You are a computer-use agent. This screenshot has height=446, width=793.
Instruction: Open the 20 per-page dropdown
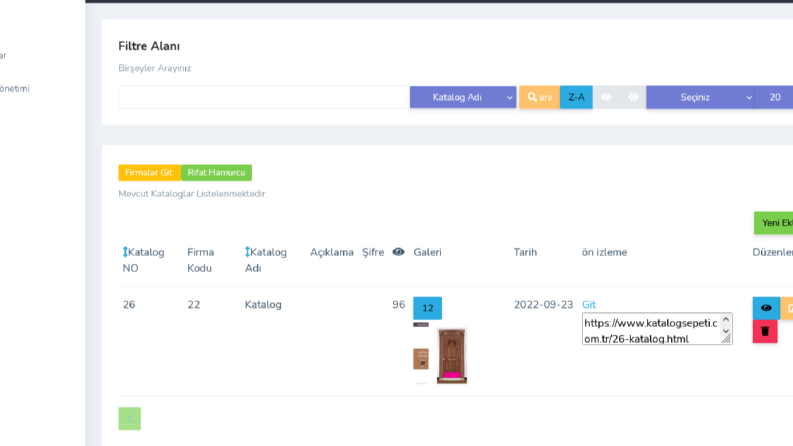[774, 97]
